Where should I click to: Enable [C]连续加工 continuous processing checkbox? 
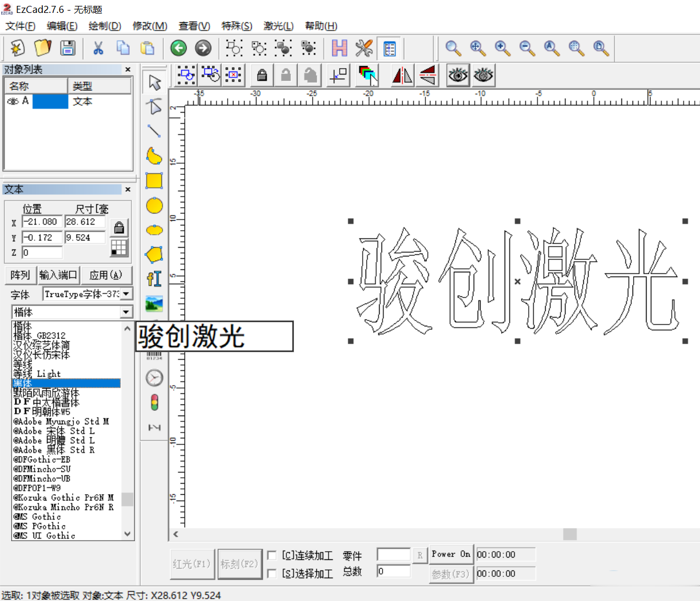tap(272, 555)
